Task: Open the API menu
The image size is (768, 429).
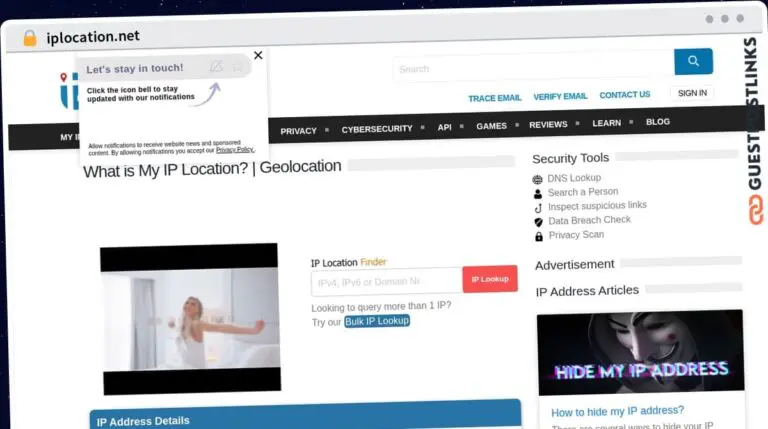Action: point(444,127)
